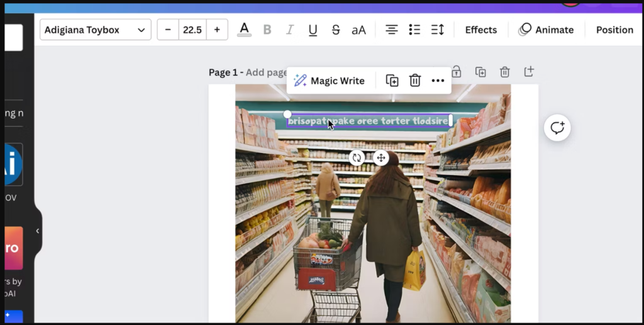The image size is (644, 325).
Task: Click the font size field showing 22.5
Action: (192, 30)
